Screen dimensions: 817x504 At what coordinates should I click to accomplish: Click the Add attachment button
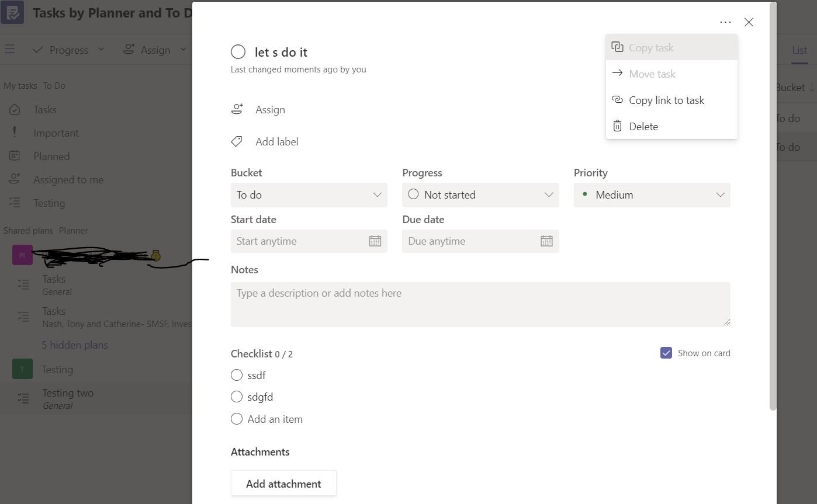pyautogui.click(x=283, y=484)
